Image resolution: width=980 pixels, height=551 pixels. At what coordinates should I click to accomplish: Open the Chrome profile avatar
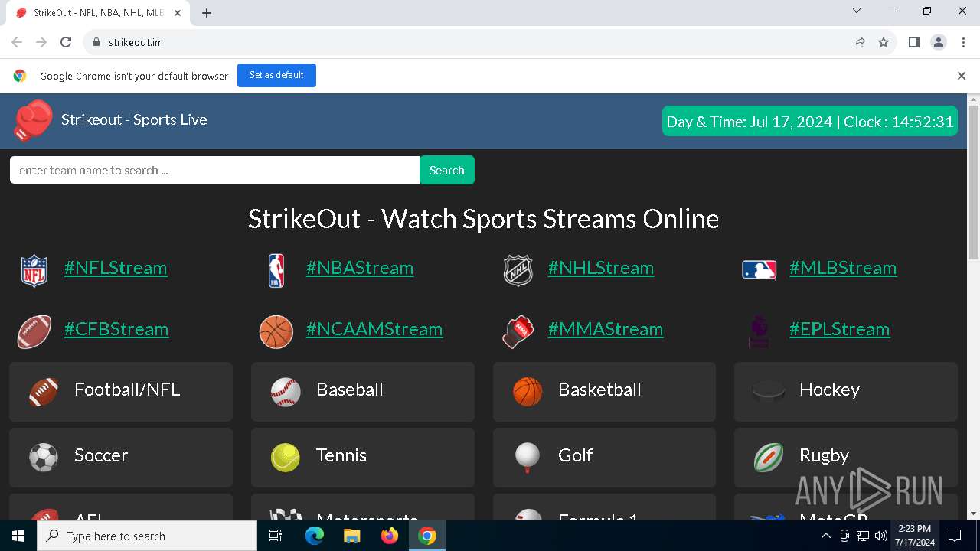tap(939, 42)
